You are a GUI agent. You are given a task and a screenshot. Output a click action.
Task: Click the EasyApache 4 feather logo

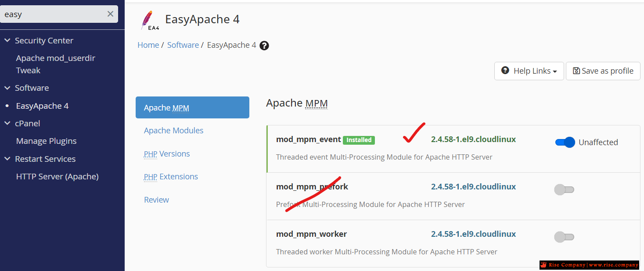pos(149,21)
